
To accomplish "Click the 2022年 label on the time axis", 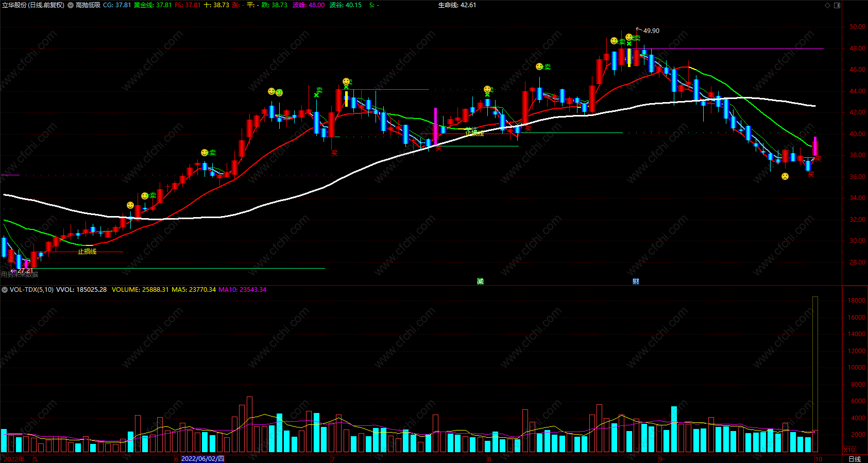I will [14, 459].
